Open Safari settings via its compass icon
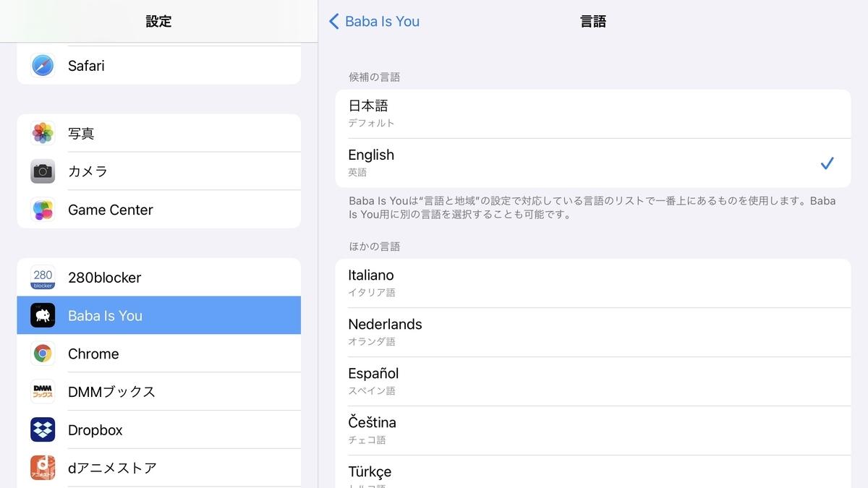 [x=43, y=66]
